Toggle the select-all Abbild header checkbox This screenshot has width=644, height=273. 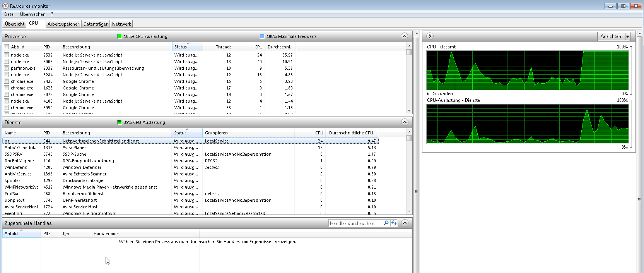coord(6,47)
